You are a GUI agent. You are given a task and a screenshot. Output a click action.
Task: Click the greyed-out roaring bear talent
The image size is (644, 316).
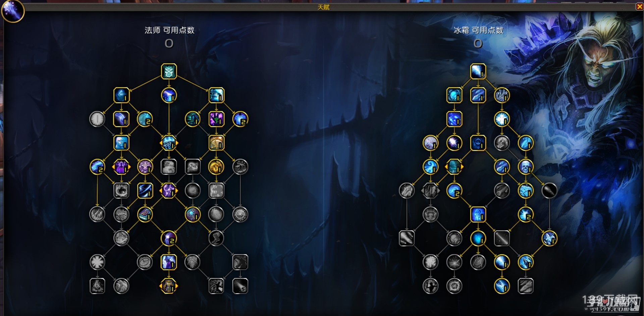(240, 262)
